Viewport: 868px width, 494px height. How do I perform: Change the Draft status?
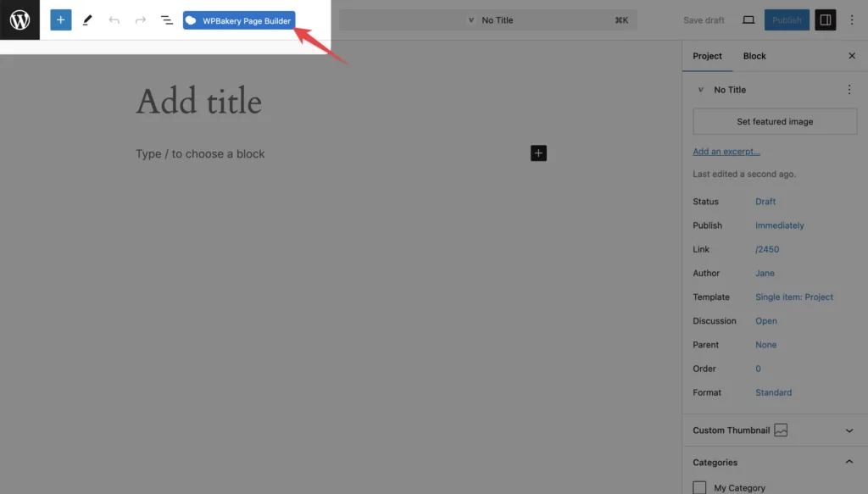(x=765, y=202)
